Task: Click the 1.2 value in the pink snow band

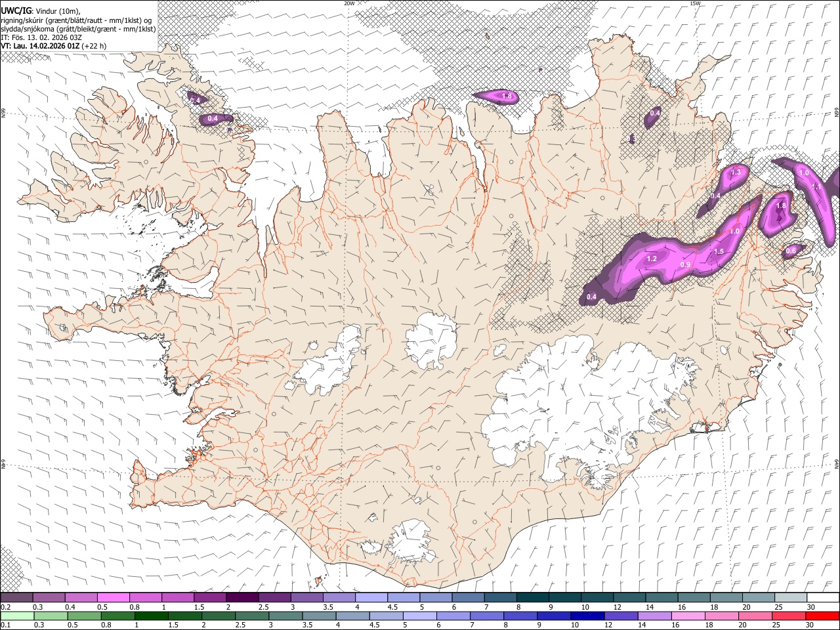Action: [652, 259]
